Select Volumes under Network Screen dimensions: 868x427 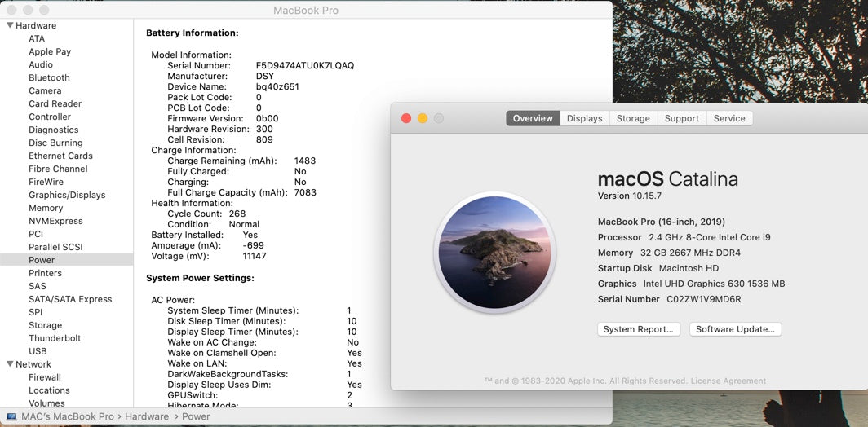pos(46,403)
